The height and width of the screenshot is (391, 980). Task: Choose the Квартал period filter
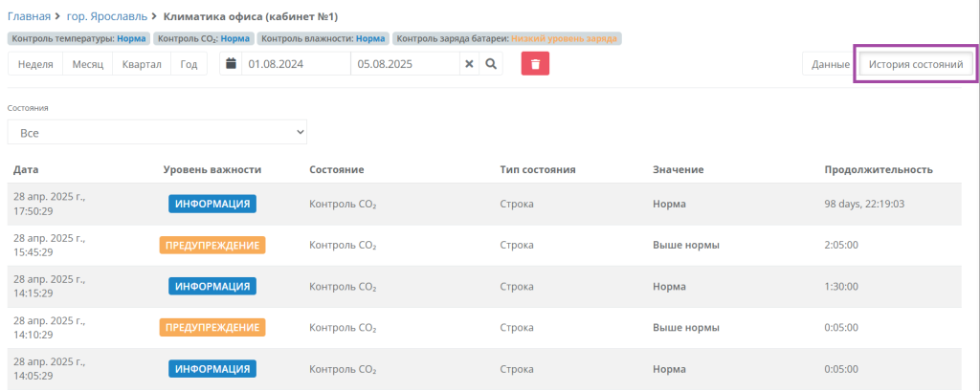pyautogui.click(x=142, y=64)
